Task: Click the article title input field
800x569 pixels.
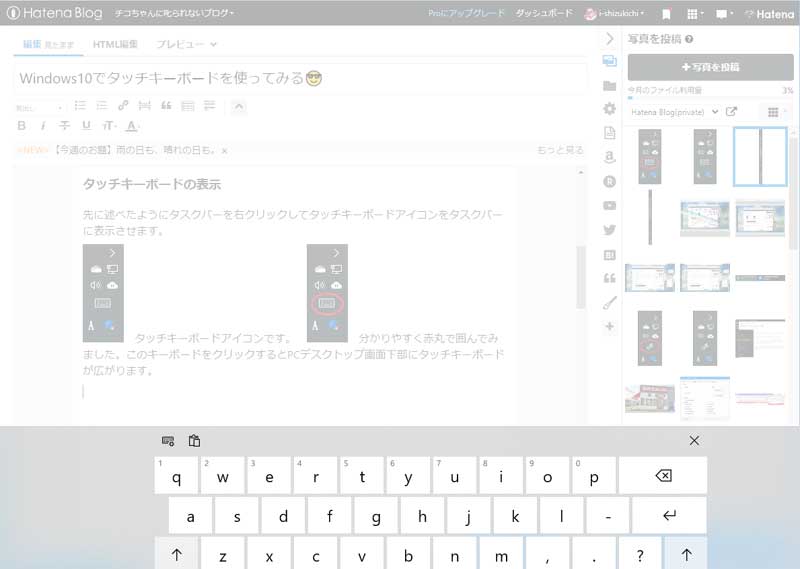Action: coord(300,79)
